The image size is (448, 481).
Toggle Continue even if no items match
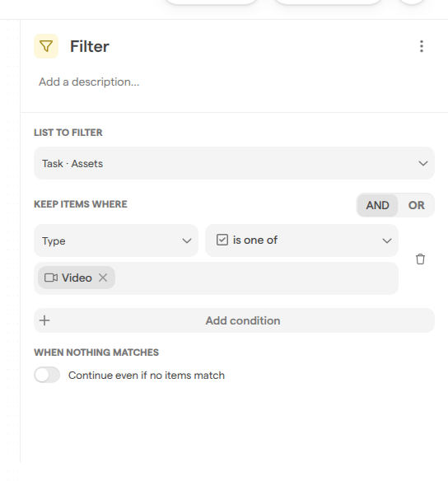47,375
